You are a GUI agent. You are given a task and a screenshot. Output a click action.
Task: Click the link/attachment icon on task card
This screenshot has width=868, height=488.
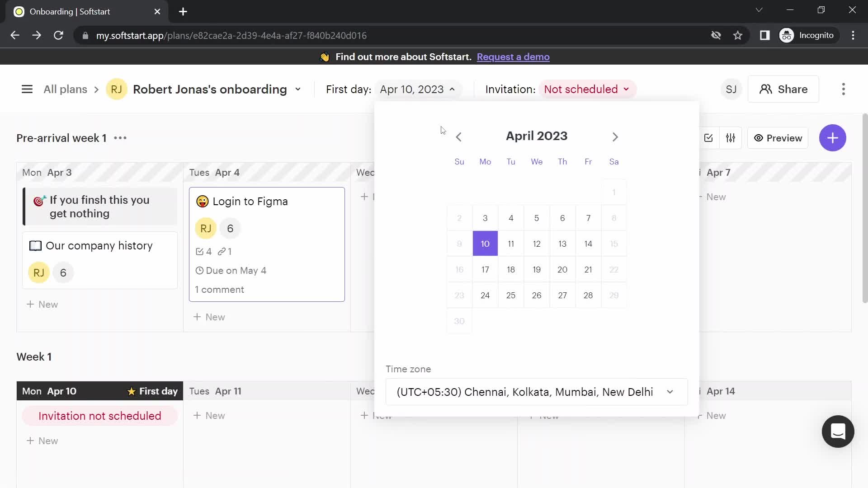pyautogui.click(x=221, y=251)
